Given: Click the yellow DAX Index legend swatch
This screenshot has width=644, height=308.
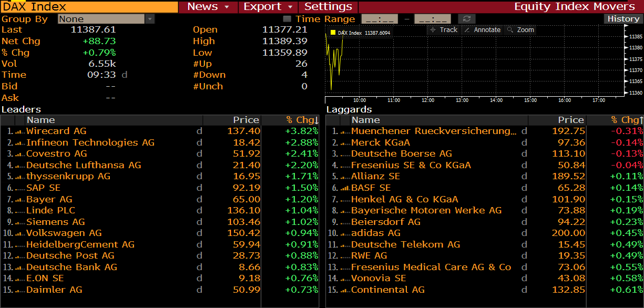Looking at the screenshot, I should click(x=333, y=33).
